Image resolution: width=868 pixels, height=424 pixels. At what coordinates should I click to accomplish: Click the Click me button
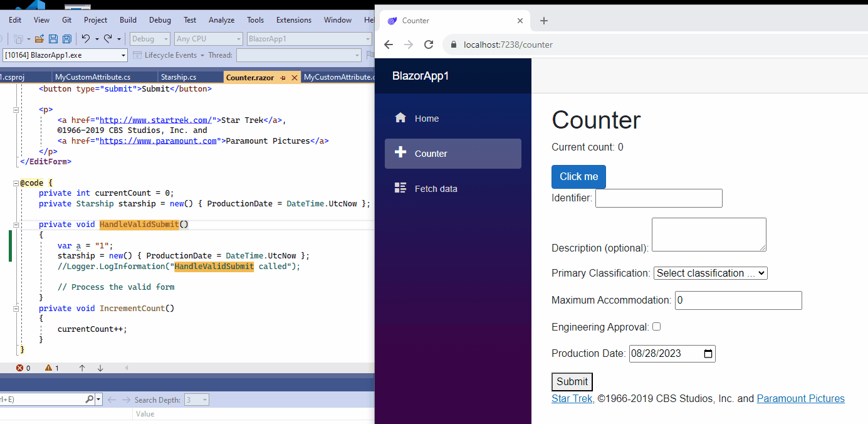point(578,177)
